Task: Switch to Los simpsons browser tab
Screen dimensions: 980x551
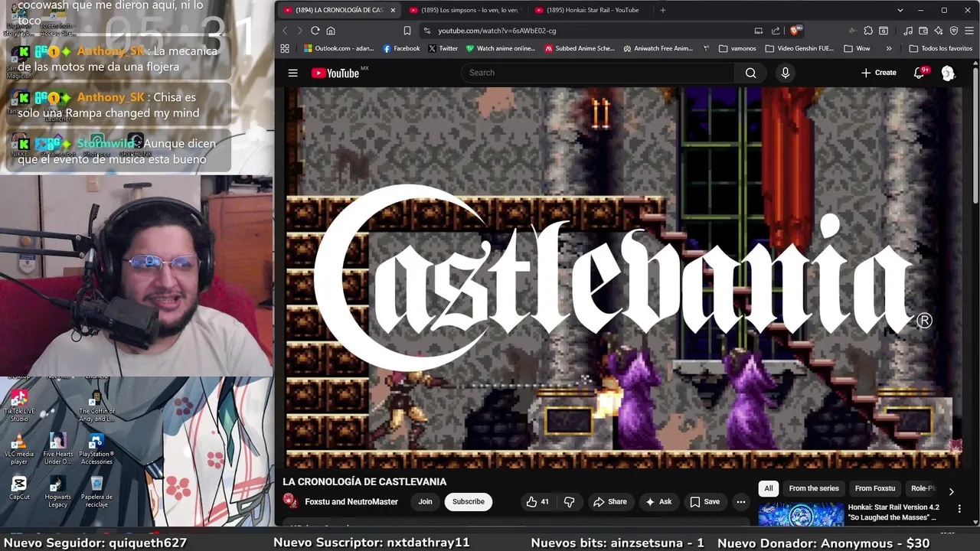Action: click(x=465, y=10)
